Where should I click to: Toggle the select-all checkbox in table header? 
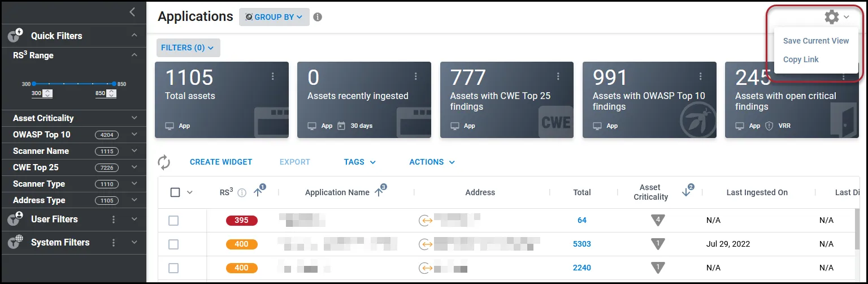point(175,192)
